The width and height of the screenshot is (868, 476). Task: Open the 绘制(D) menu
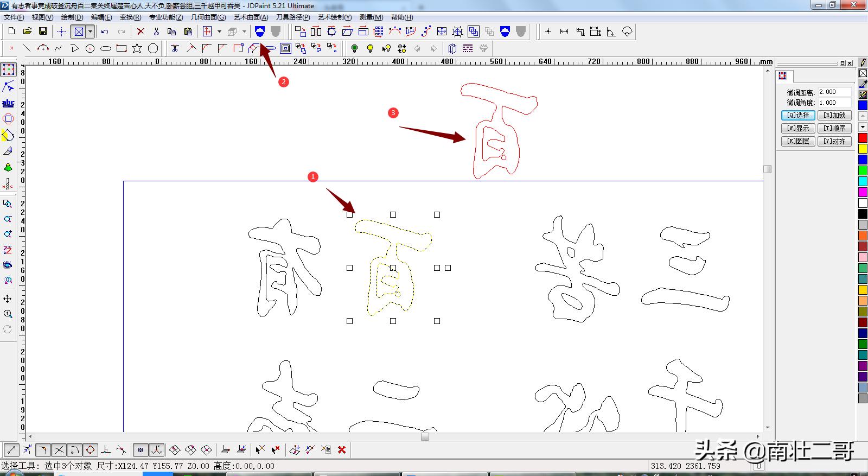point(72,17)
